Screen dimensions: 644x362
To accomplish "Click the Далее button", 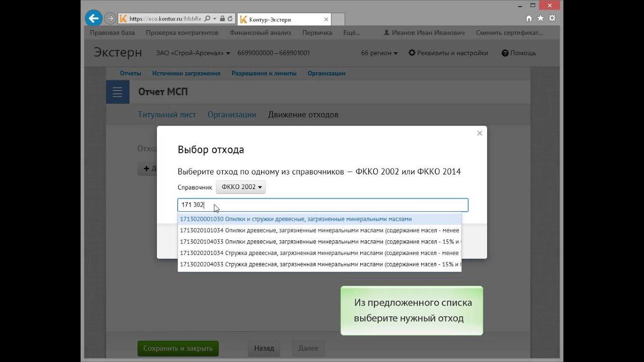I will 308,348.
